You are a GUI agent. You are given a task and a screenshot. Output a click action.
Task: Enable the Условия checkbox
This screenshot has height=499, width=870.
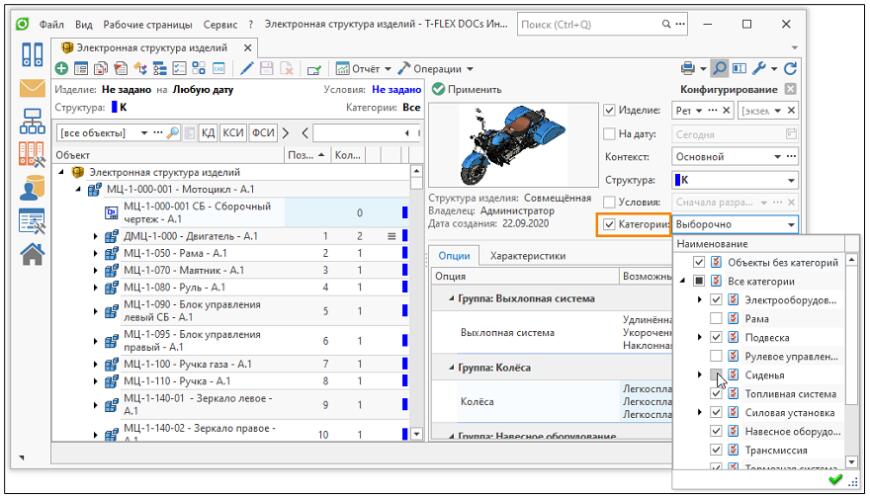tap(609, 202)
